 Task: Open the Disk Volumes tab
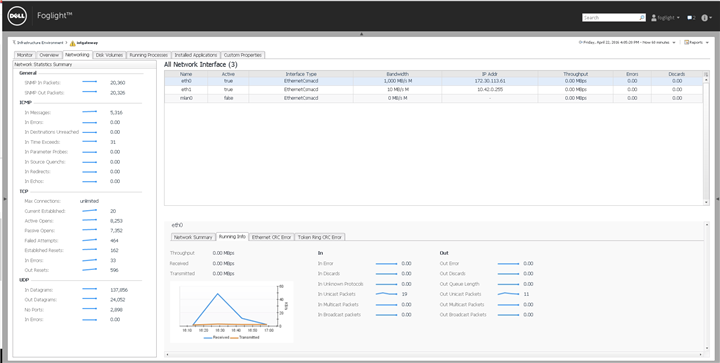[109, 55]
